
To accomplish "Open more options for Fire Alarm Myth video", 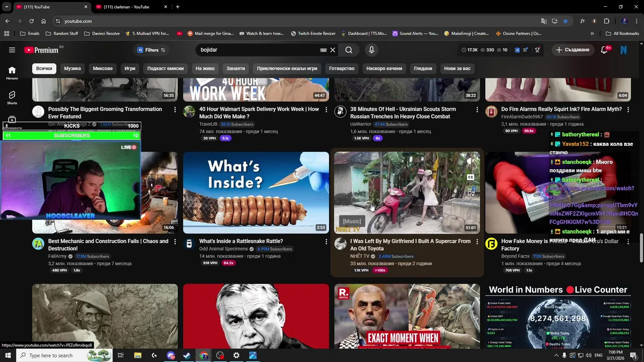I will click(628, 110).
